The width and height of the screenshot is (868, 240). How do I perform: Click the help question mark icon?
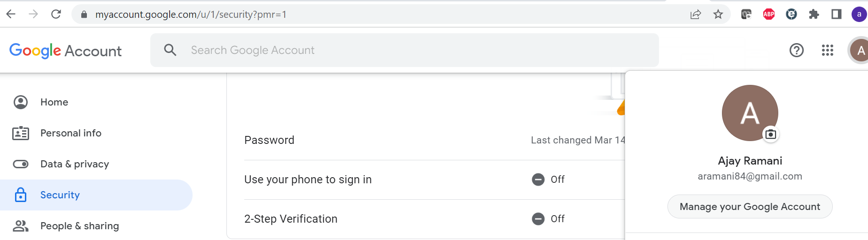click(x=797, y=50)
